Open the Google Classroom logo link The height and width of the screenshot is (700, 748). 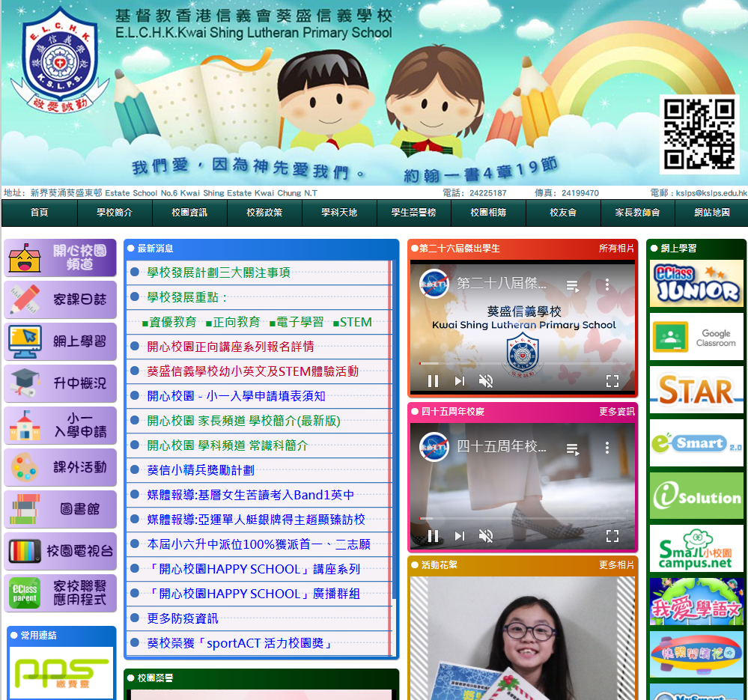click(696, 337)
